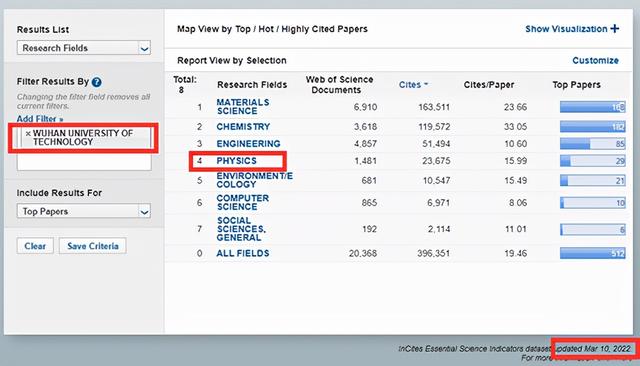Open the COMPUTER SCIENCE field link
640x366 pixels.
point(242,202)
